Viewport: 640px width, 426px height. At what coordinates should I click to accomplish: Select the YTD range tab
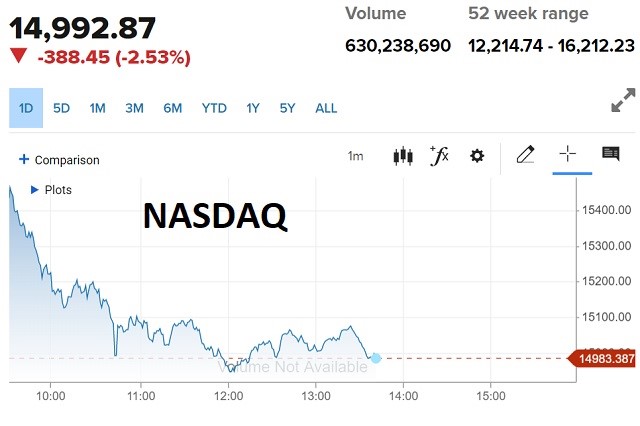click(x=214, y=108)
